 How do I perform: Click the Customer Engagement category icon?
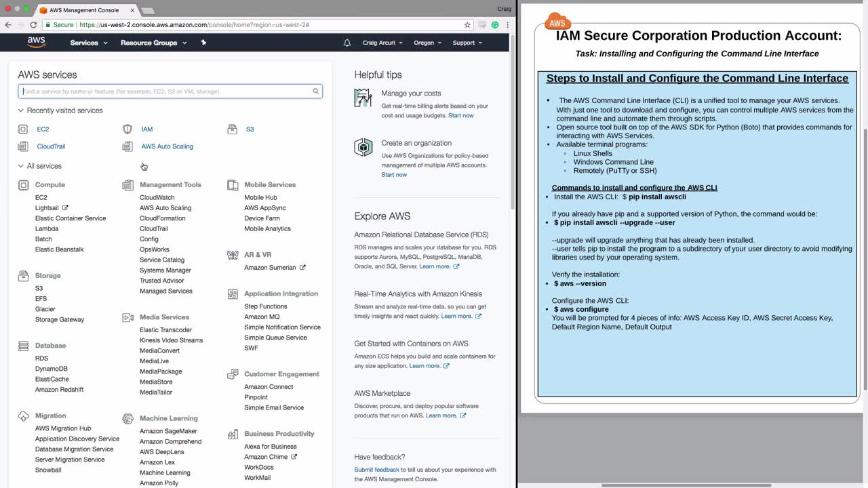233,374
